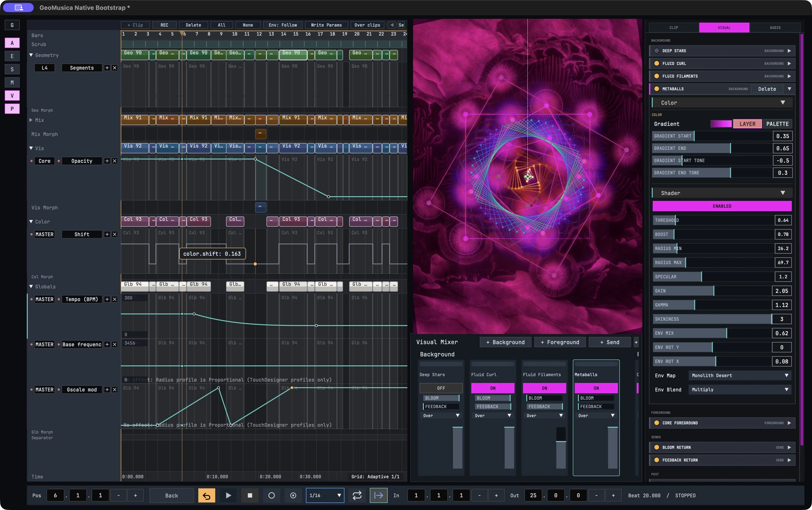The height and width of the screenshot is (510, 812).
Task: Turn off Fluid Curl mixer channel
Action: [493, 388]
